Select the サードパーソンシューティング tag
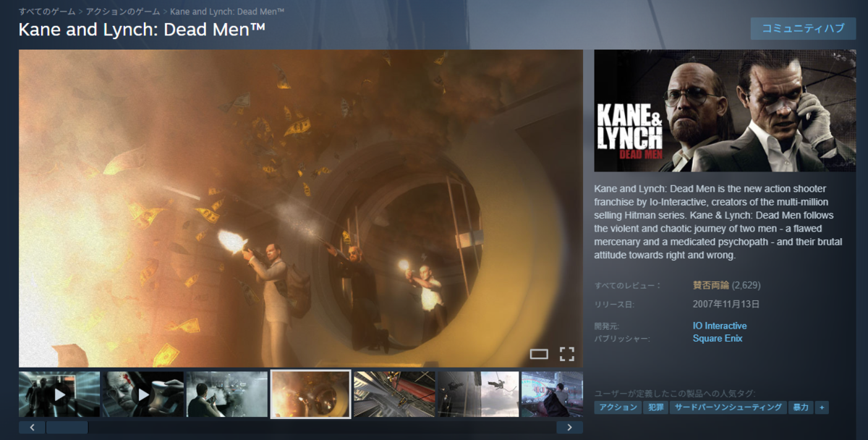868x440 pixels. tap(728, 408)
